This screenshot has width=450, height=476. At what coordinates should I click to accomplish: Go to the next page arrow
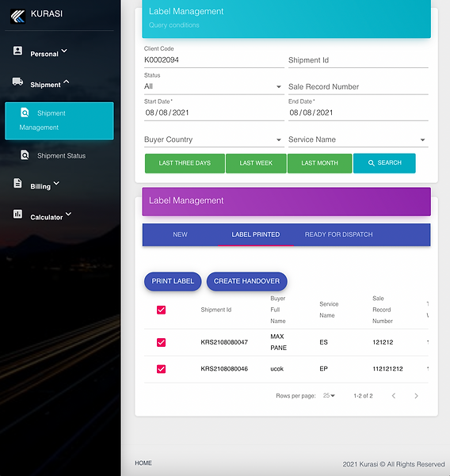(416, 395)
